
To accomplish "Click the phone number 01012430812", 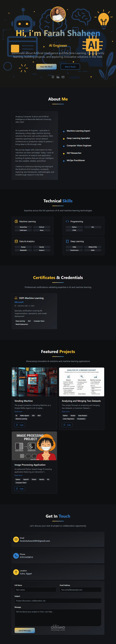I will click(x=26, y=557).
